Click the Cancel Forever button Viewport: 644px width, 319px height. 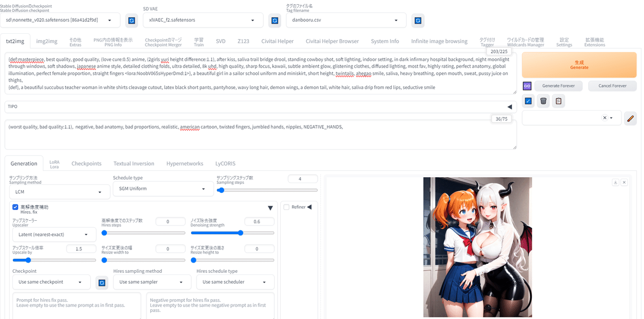612,85
